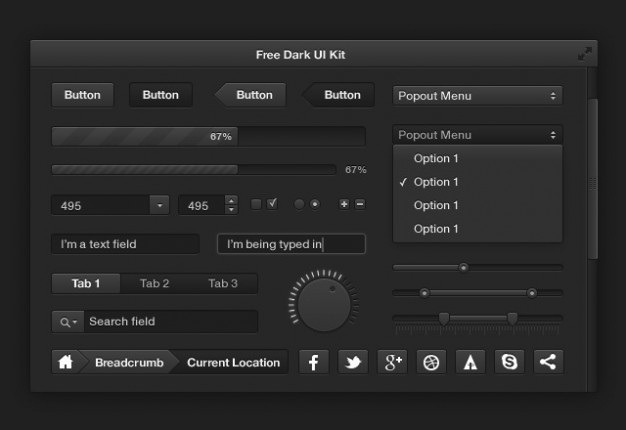This screenshot has height=430, width=626.
Task: Click the single-handle slider knob
Action: tap(463, 268)
